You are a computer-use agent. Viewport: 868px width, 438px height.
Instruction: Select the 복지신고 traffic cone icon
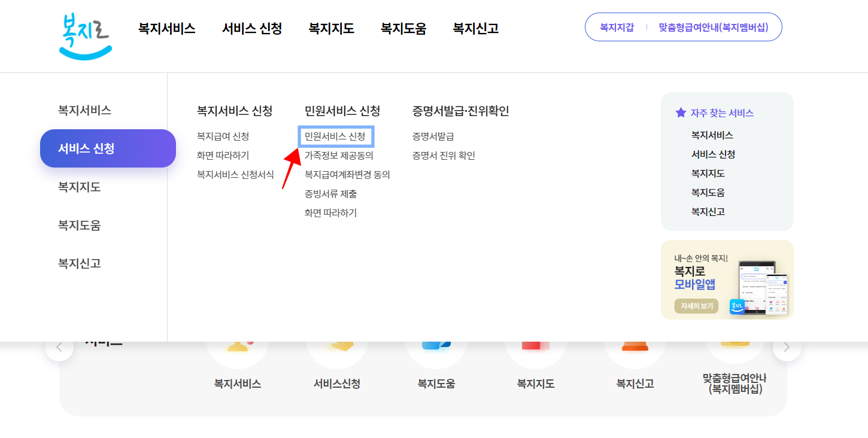tap(635, 341)
